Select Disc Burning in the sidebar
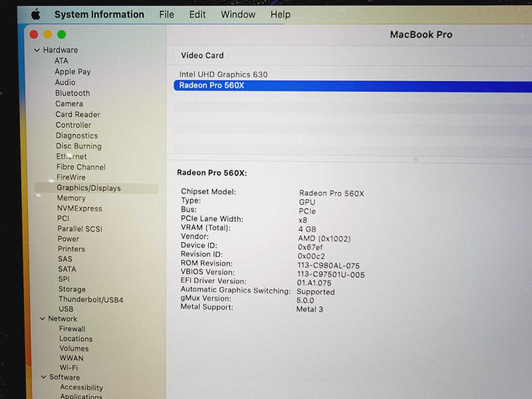 [78, 146]
